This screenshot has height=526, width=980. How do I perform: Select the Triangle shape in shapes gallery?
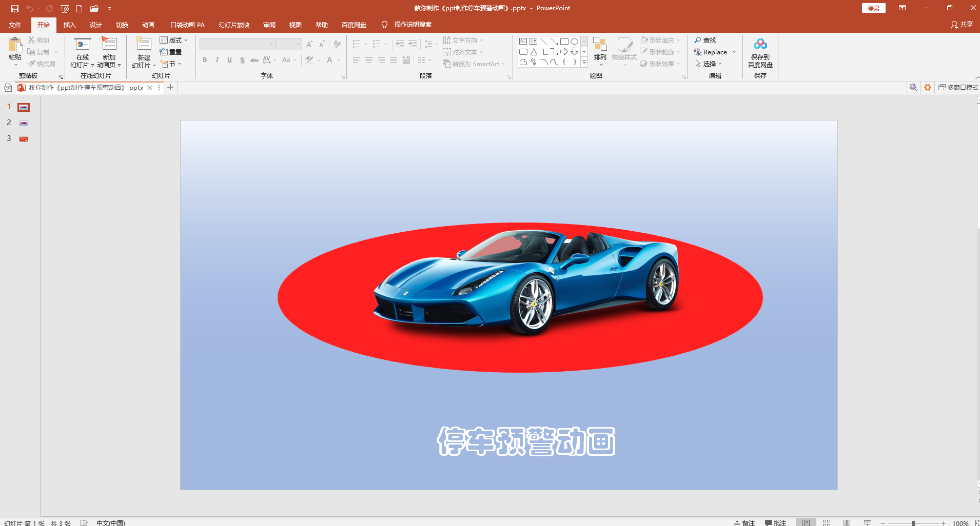[534, 52]
